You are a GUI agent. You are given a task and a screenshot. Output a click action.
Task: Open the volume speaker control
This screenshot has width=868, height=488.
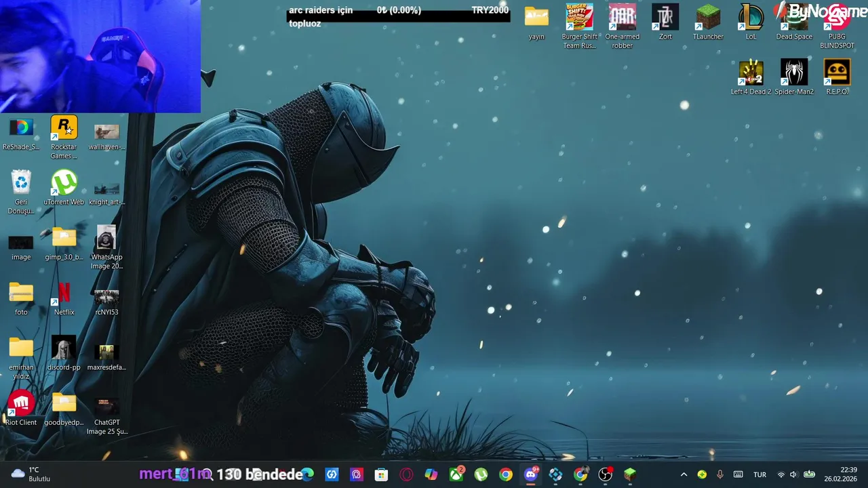[x=794, y=474]
